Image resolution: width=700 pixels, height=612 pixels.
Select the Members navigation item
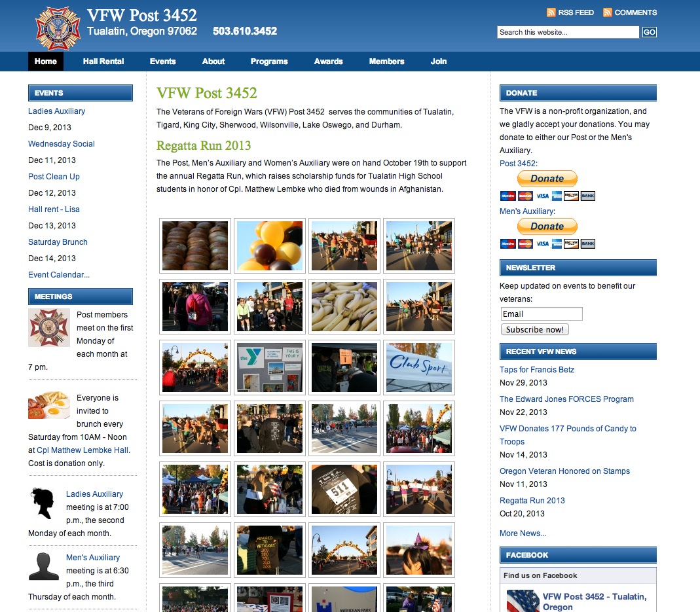pos(386,62)
